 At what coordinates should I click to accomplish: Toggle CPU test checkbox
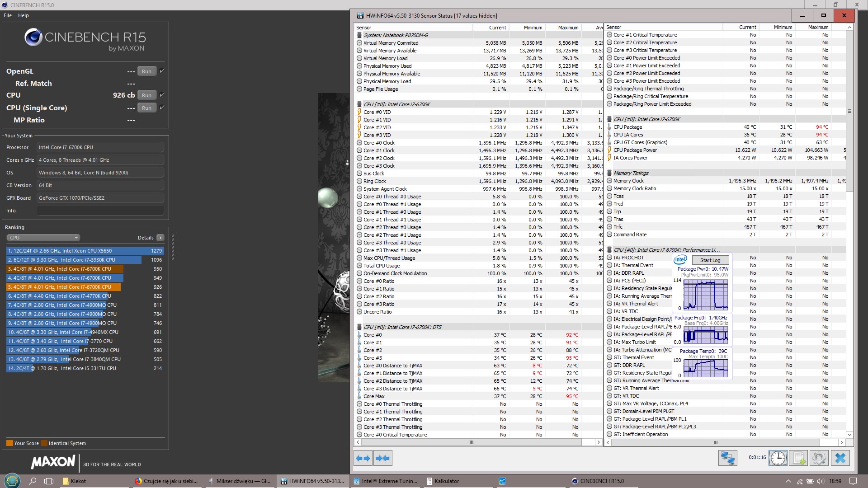coord(162,95)
